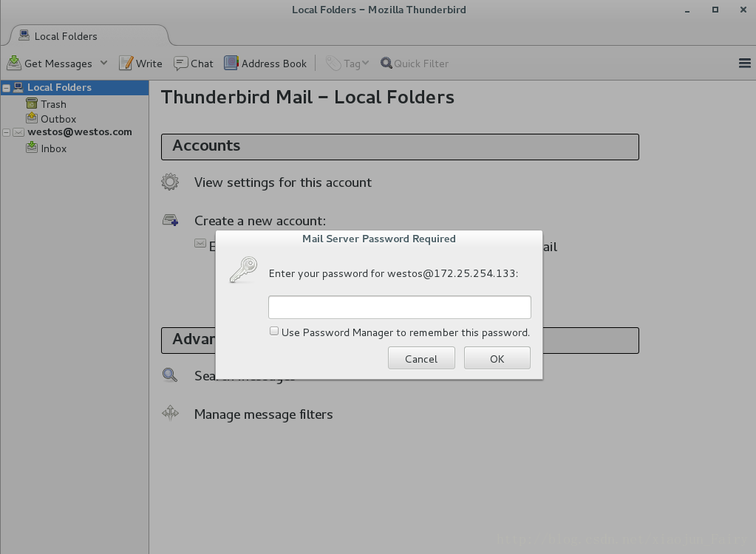The image size is (756, 554).
Task: Click the Write pencil icon
Action: click(126, 63)
